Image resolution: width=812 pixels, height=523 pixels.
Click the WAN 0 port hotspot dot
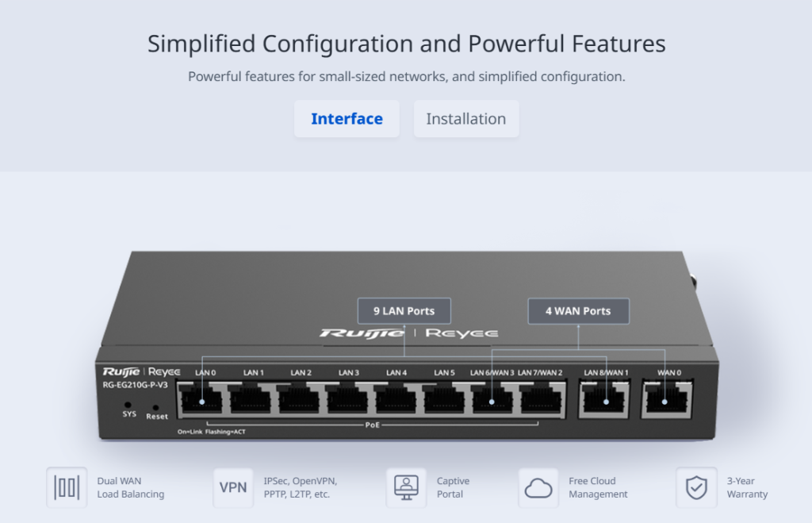(x=665, y=402)
